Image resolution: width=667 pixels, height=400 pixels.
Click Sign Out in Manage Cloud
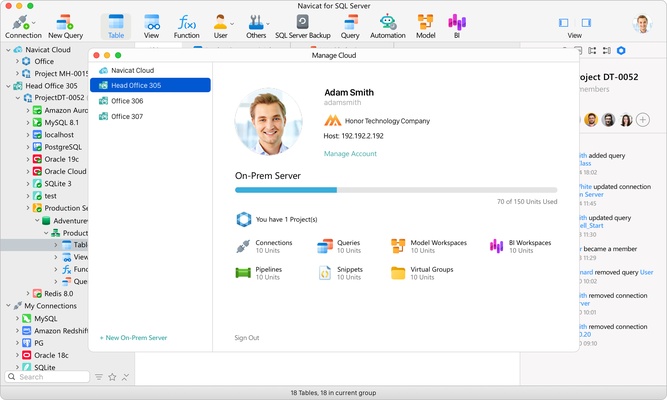tap(247, 337)
